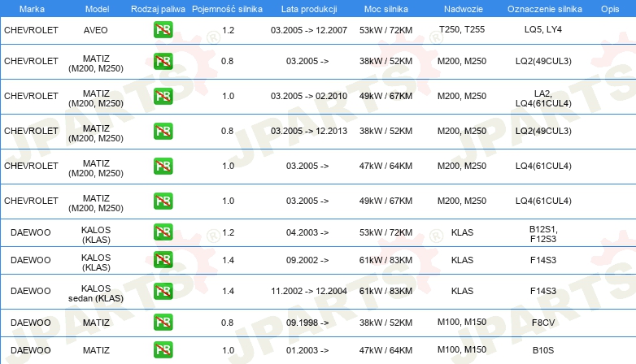Viewport: 636px width, 364px height.
Task: Click fuel icon in Chevrolet Matiz 47kW / 64KM row
Action: pos(163,166)
